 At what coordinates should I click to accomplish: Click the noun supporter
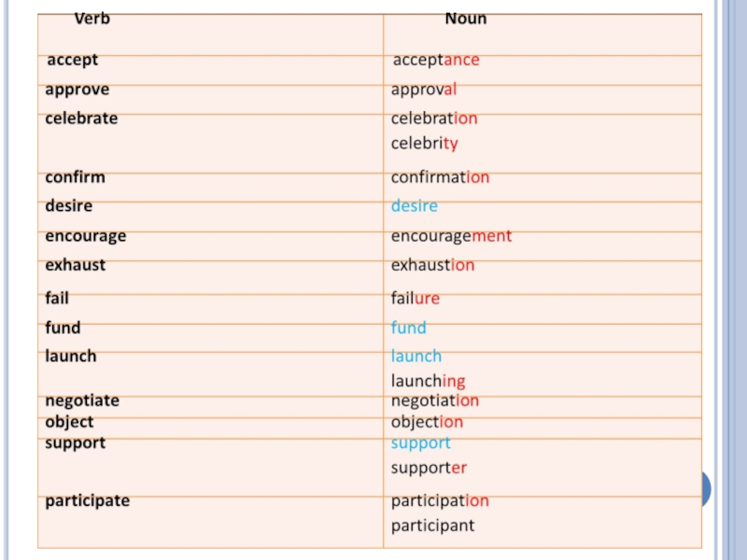(429, 468)
